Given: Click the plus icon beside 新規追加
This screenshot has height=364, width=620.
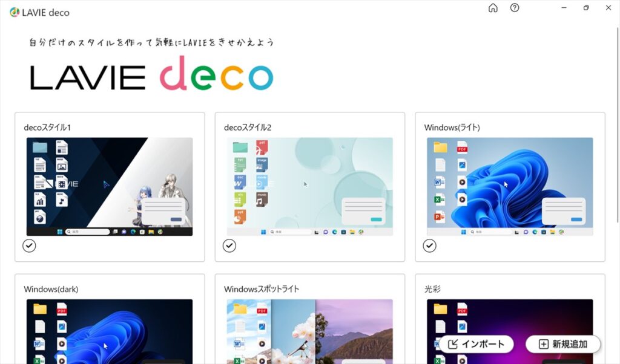Looking at the screenshot, I should click(544, 344).
